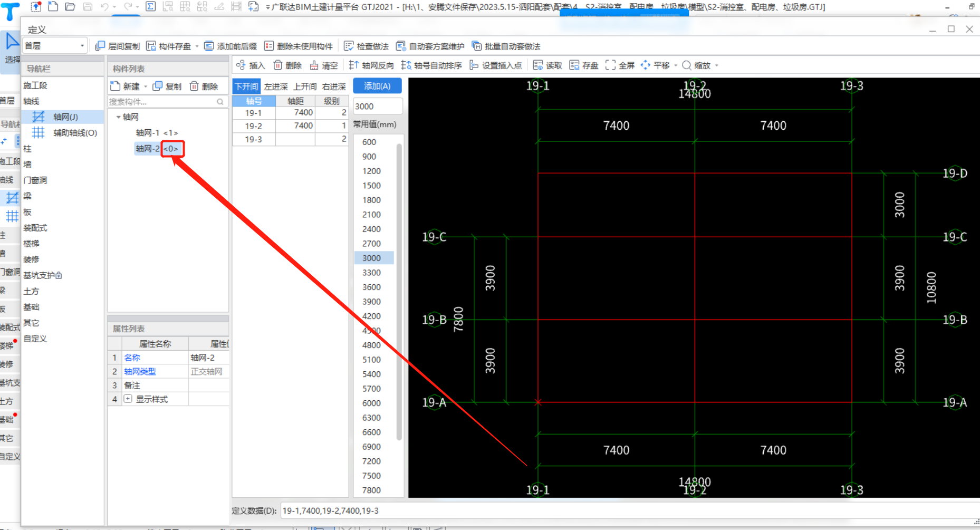
Task: Click the 层间复制 toolbar icon
Action: click(100, 46)
